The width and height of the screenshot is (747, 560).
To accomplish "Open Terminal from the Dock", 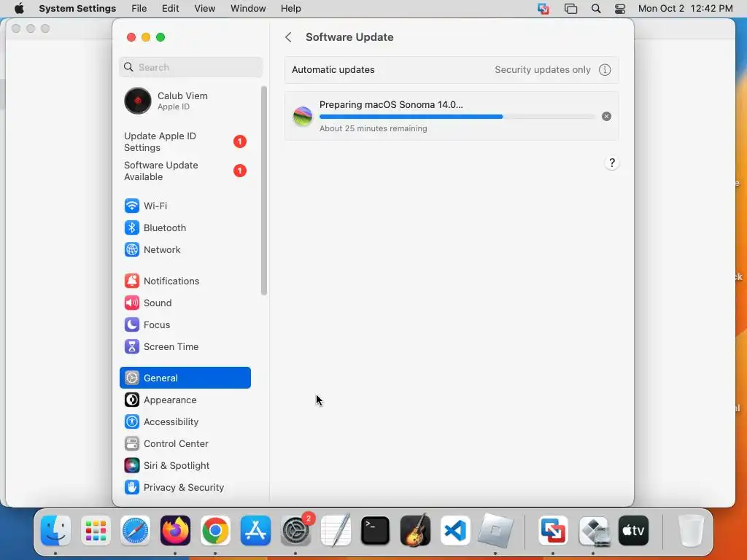I will tap(376, 530).
